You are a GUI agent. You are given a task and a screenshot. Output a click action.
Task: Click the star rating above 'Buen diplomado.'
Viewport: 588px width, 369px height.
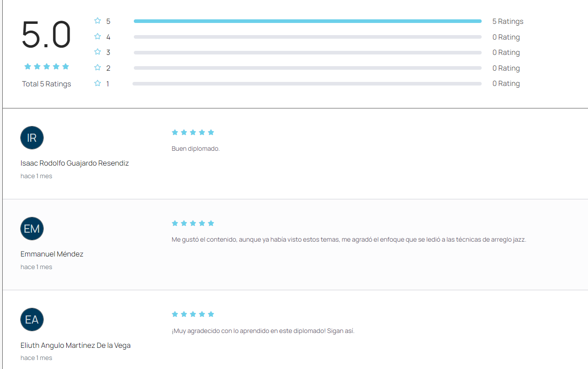pyautogui.click(x=193, y=132)
